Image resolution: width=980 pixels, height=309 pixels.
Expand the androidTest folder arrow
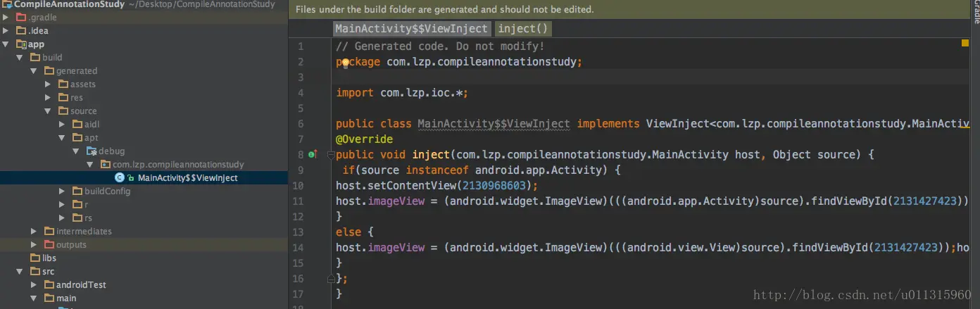coord(33,284)
